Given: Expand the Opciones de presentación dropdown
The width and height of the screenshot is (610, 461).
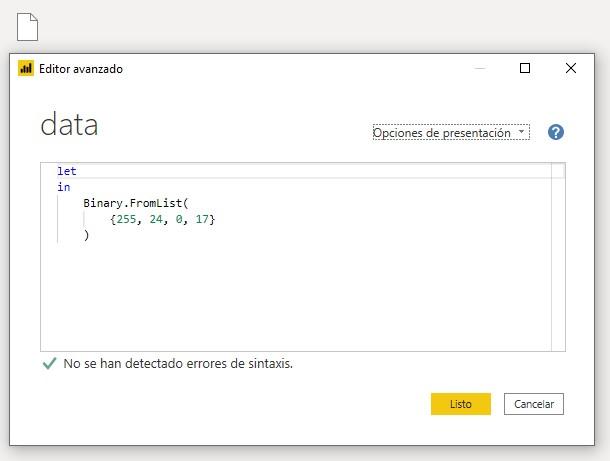Looking at the screenshot, I should point(450,132).
